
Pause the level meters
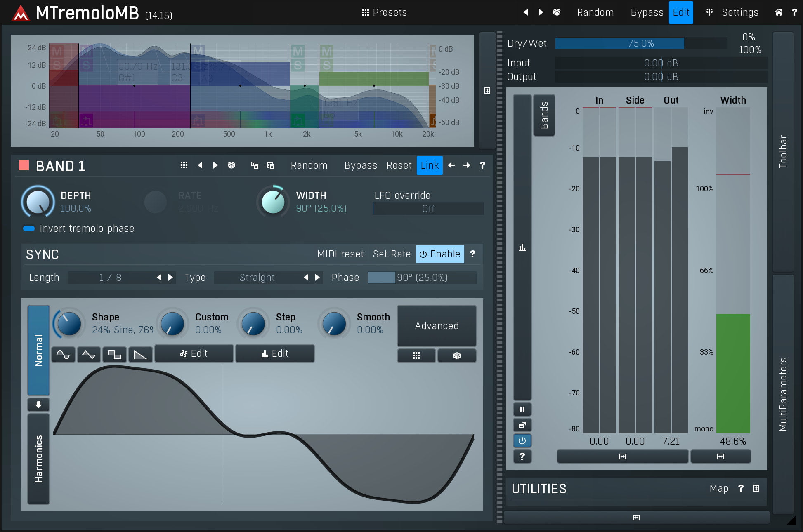pos(522,410)
